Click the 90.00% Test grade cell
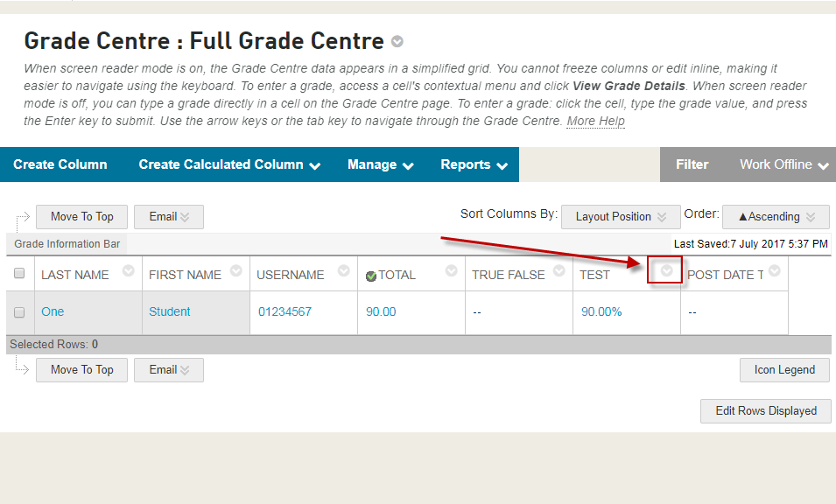This screenshot has width=836, height=504. tap(601, 311)
